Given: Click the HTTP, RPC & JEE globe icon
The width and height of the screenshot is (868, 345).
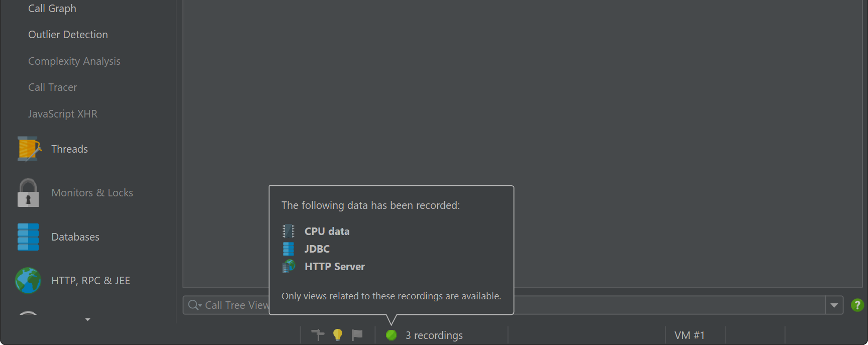Looking at the screenshot, I should coord(28,281).
